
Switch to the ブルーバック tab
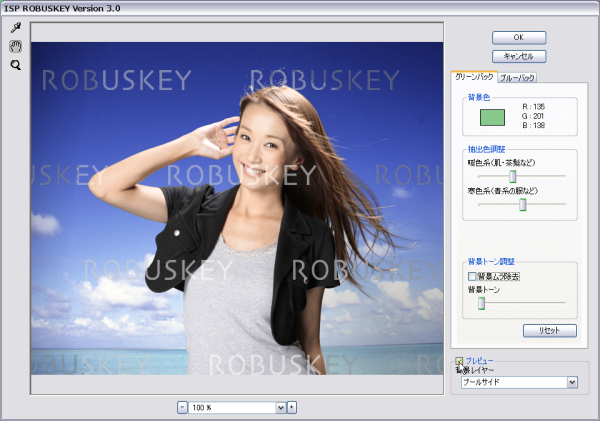517,78
